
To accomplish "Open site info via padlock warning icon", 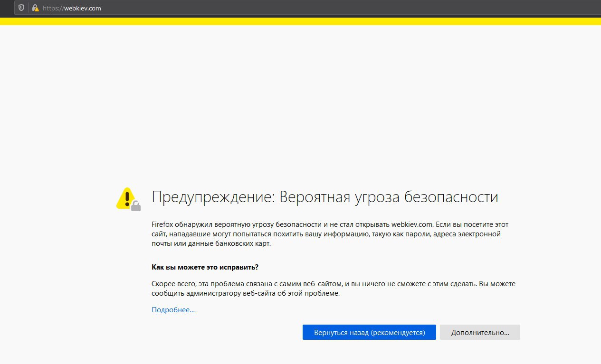I will coord(36,8).
